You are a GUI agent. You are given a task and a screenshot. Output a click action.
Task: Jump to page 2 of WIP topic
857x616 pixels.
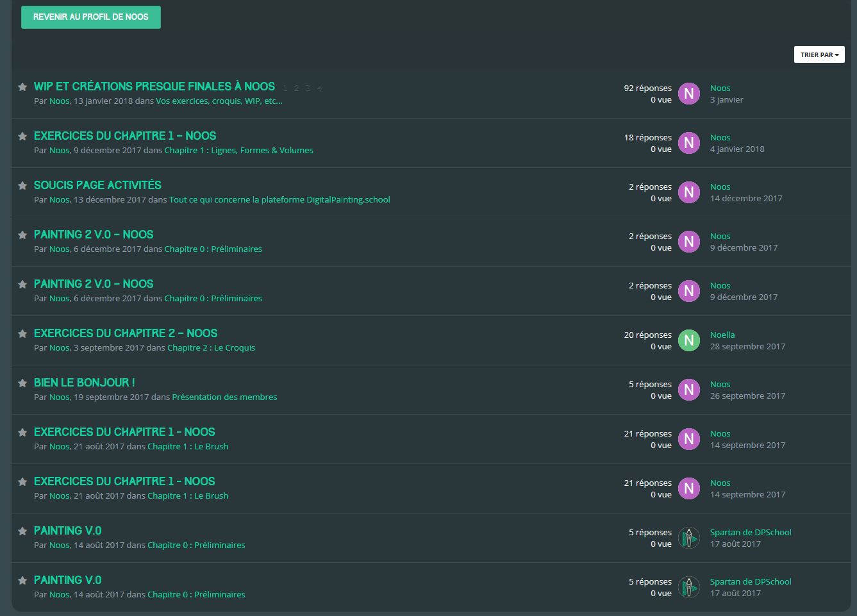296,88
